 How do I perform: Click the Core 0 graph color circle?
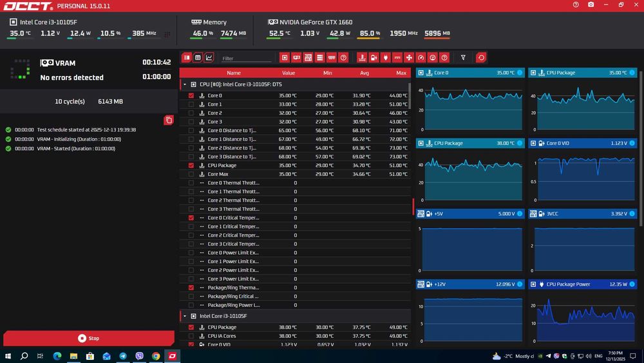point(520,73)
